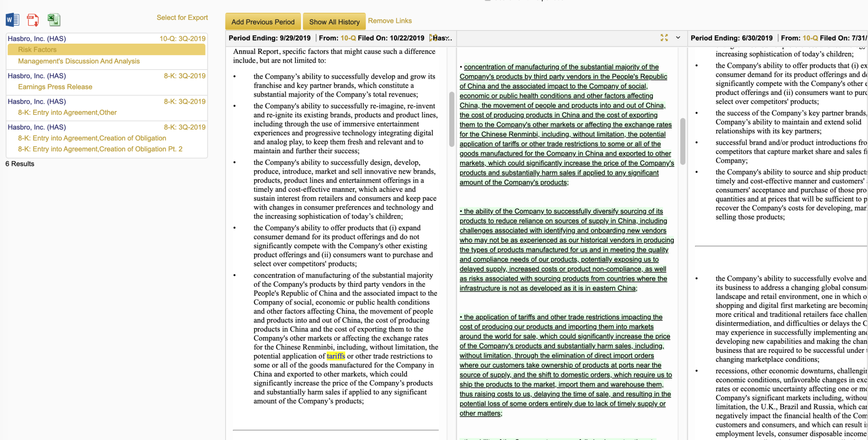The height and width of the screenshot is (440, 868).
Task: Click Select for Export
Action: 182,17
